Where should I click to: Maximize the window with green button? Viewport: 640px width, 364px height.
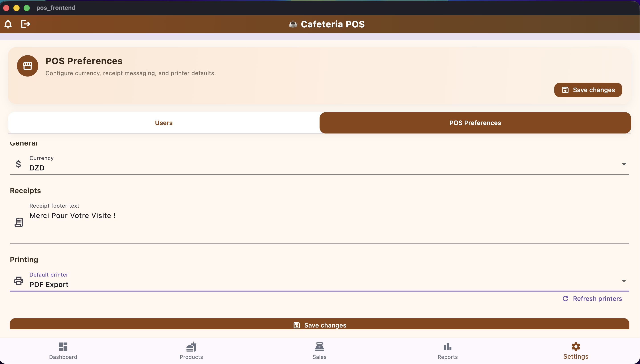(27, 8)
